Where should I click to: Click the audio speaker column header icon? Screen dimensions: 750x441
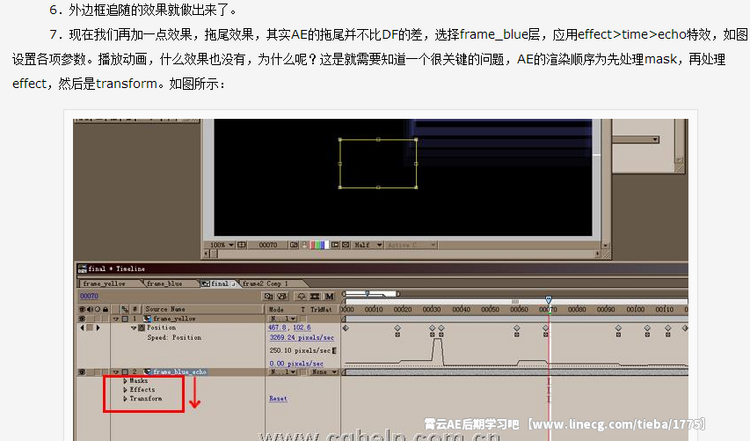coord(90,309)
